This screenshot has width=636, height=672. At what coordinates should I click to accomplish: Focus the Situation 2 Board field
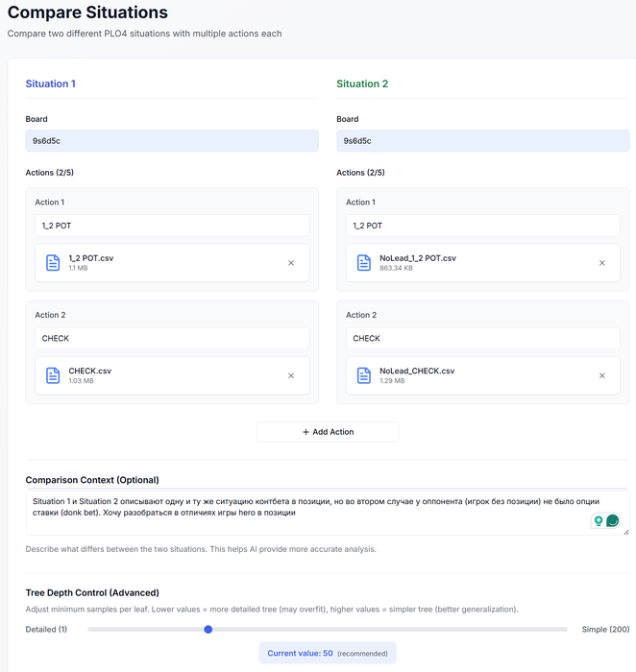[x=483, y=141]
